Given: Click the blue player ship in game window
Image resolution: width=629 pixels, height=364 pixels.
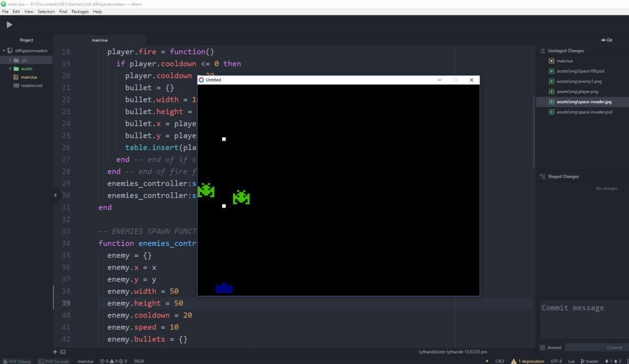Looking at the screenshot, I should 224,288.
